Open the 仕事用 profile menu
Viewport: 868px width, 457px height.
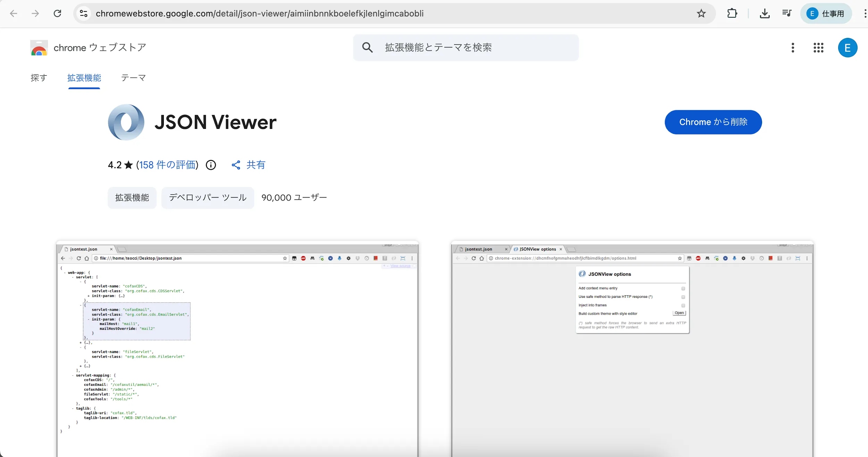[826, 14]
